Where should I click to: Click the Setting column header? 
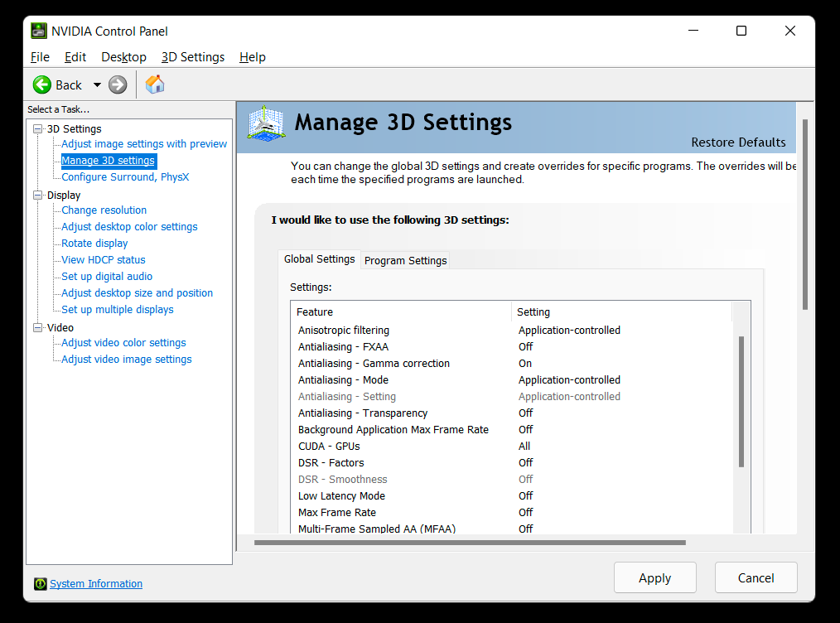pos(621,311)
